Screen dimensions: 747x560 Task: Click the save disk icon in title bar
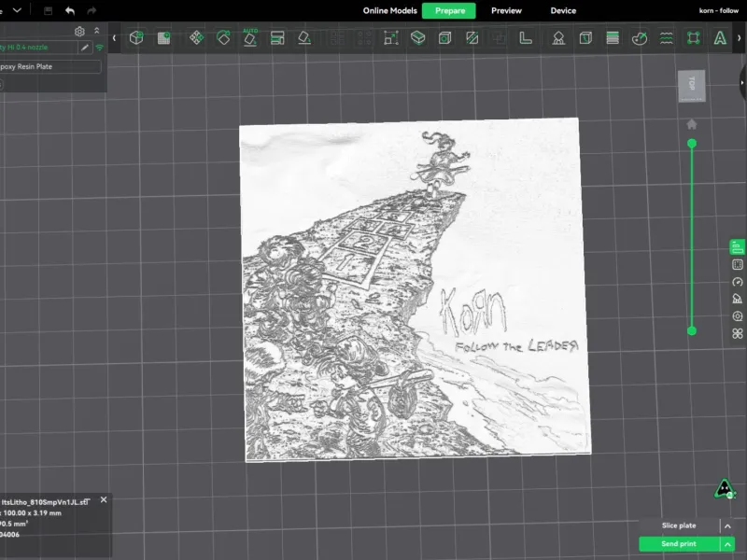click(x=49, y=10)
